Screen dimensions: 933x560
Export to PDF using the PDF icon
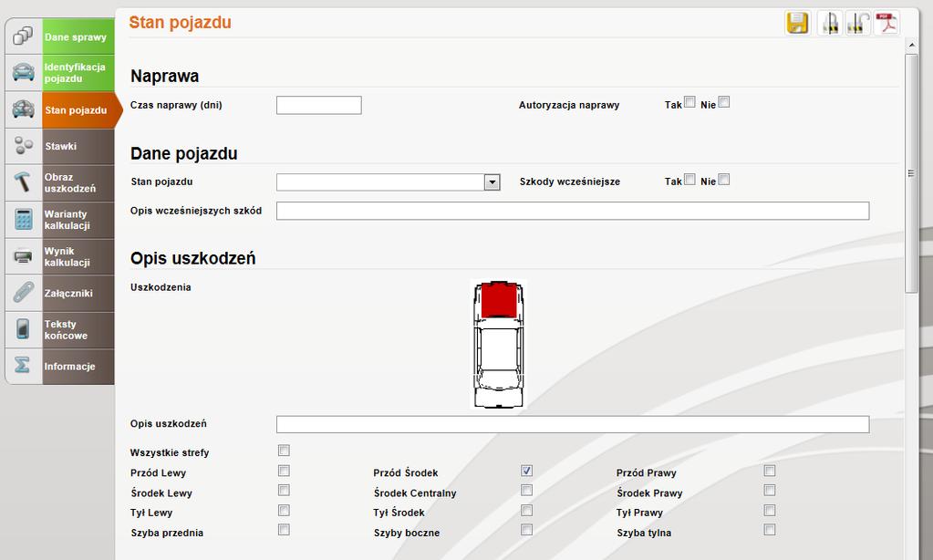(x=886, y=23)
